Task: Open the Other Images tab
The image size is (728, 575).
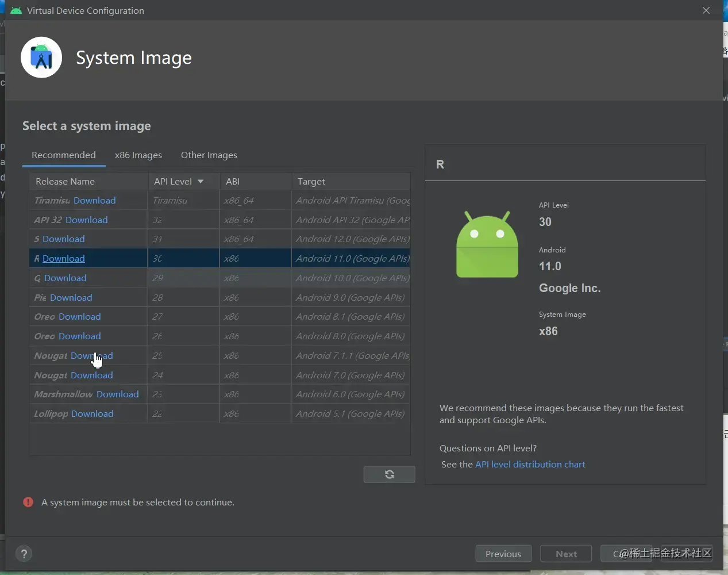Action: pyautogui.click(x=209, y=155)
